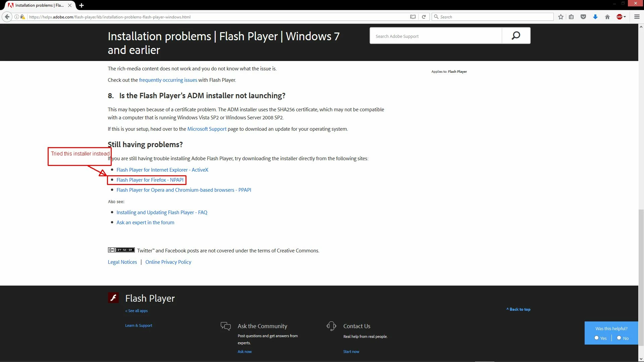Open the bookmarks list icon
Viewport: 644px width, 362px height.
coord(571,17)
